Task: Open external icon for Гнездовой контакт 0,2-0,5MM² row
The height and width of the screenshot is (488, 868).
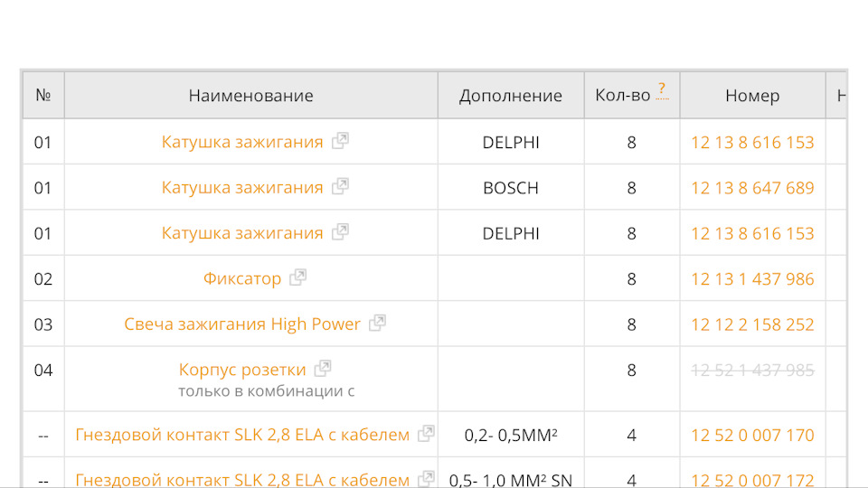Action: pyautogui.click(x=426, y=434)
